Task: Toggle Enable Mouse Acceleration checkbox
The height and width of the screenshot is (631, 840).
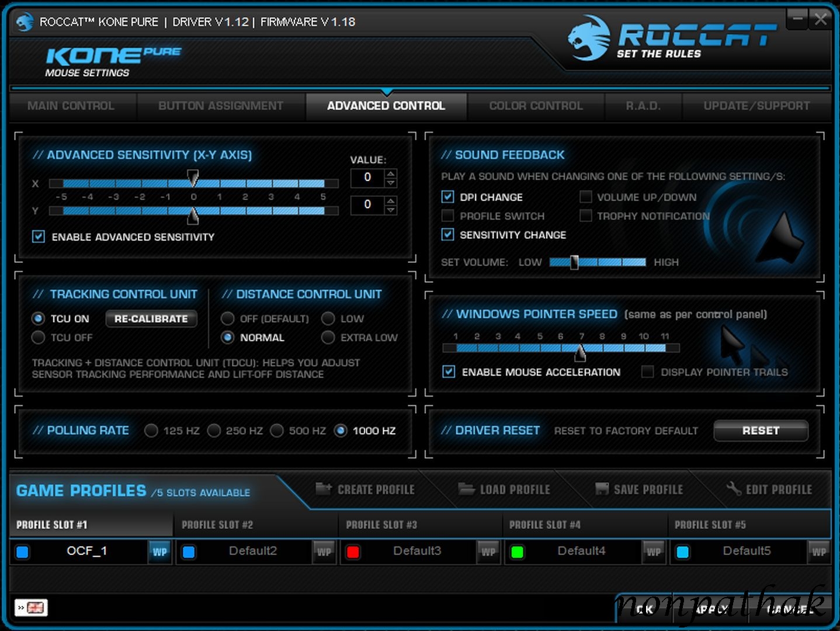Action: (x=449, y=372)
